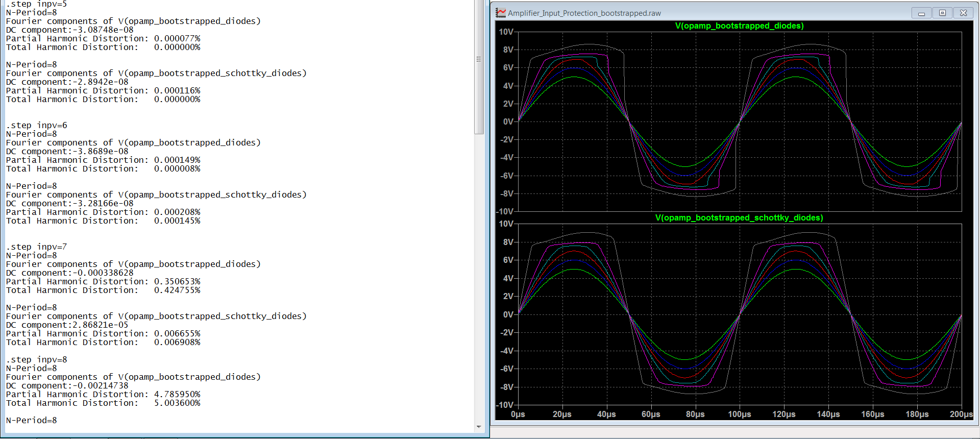Click the '0V' axis label of the schottky plot

click(x=508, y=314)
